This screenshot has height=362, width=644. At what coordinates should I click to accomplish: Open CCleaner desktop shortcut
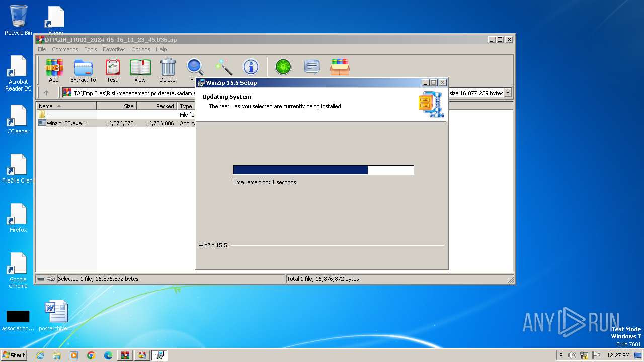[18, 120]
